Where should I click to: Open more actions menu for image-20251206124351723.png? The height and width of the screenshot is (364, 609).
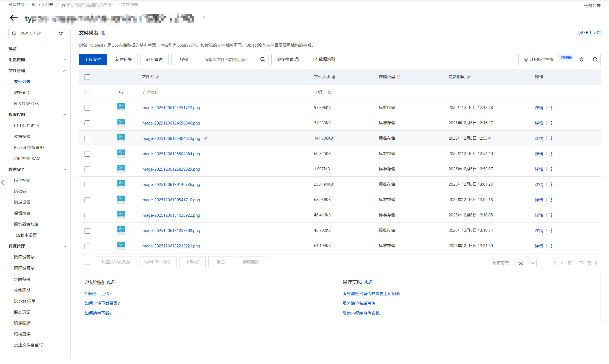552,108
